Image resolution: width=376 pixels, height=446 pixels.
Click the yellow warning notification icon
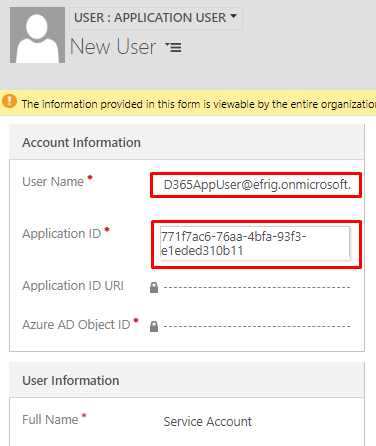9,100
